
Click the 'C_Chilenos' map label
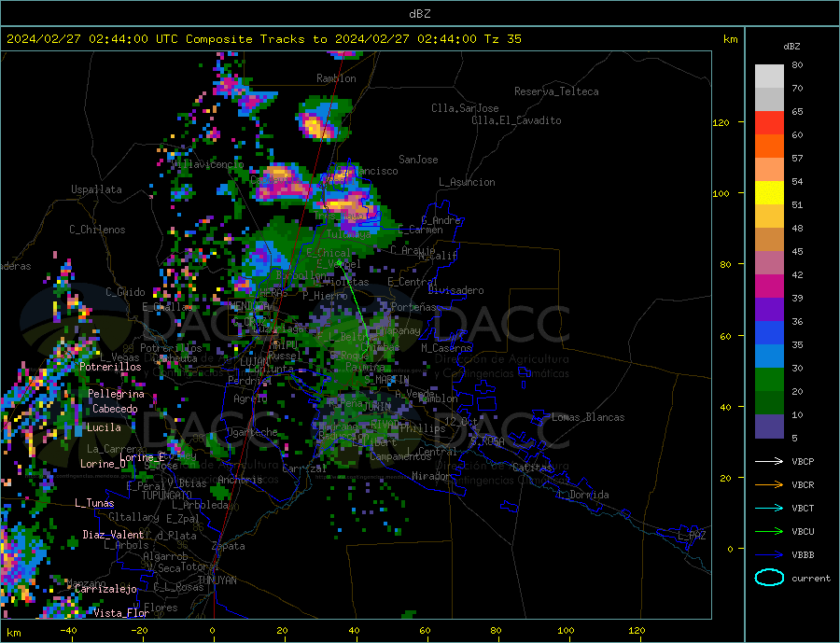pyautogui.click(x=97, y=230)
